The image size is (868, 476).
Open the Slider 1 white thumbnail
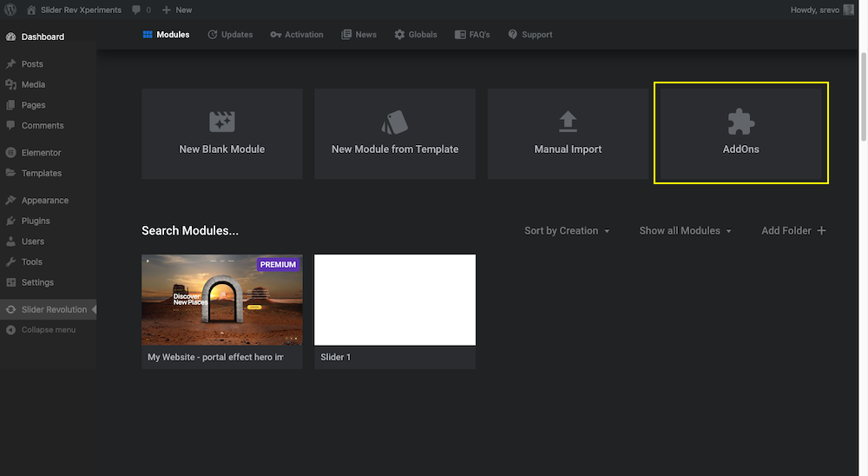[395, 300]
